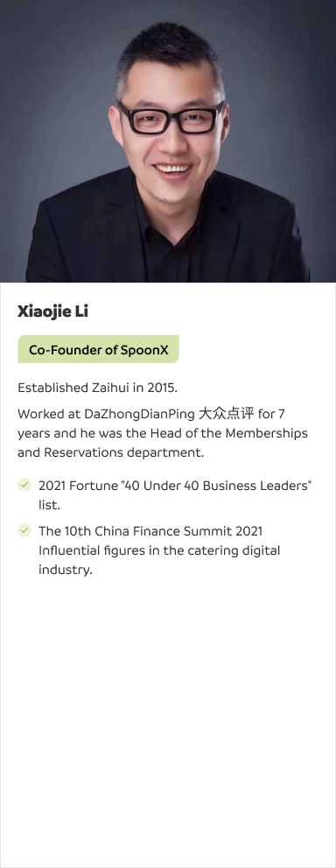Select the Xiaojie Li name heading

click(x=53, y=311)
